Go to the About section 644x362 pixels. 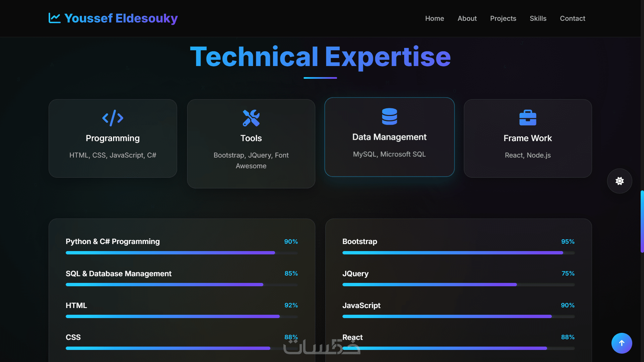click(x=467, y=18)
